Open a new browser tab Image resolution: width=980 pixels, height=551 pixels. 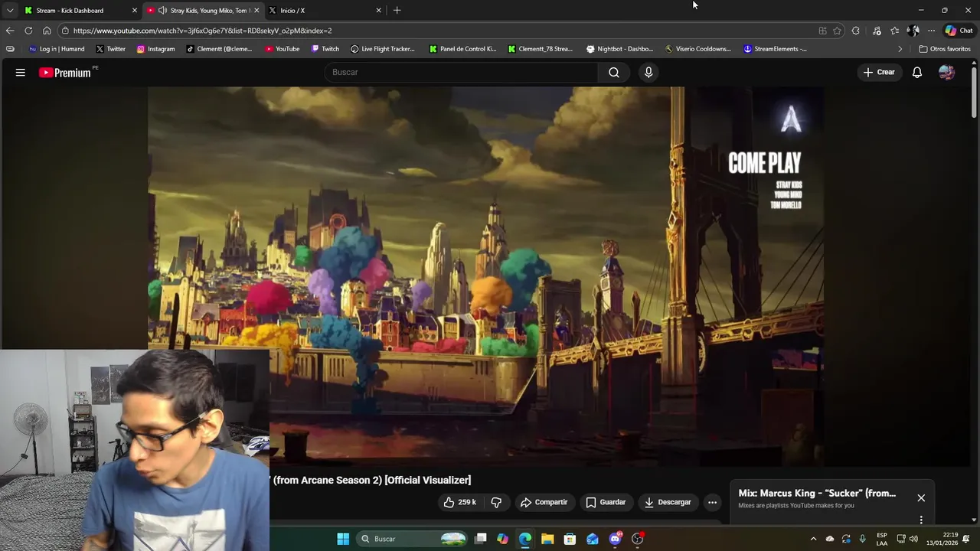[397, 11]
